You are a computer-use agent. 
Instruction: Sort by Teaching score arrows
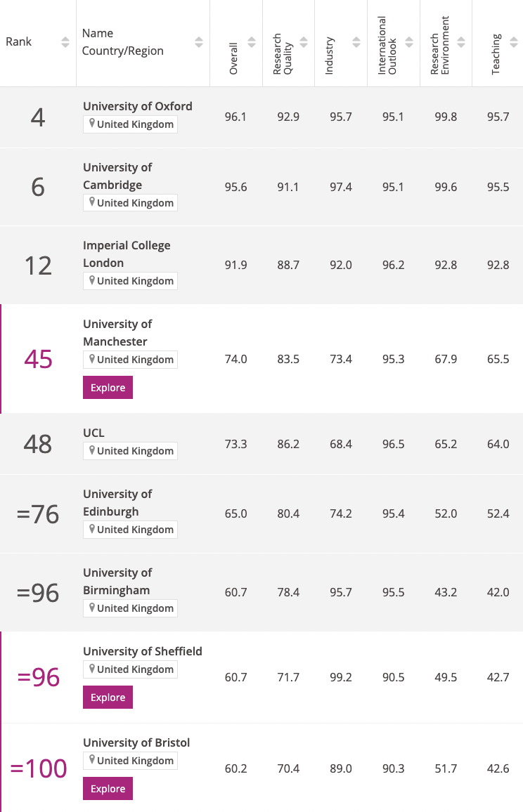tap(514, 42)
